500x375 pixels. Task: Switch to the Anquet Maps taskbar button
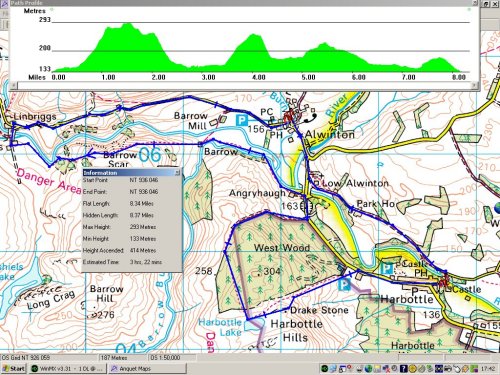click(x=147, y=368)
